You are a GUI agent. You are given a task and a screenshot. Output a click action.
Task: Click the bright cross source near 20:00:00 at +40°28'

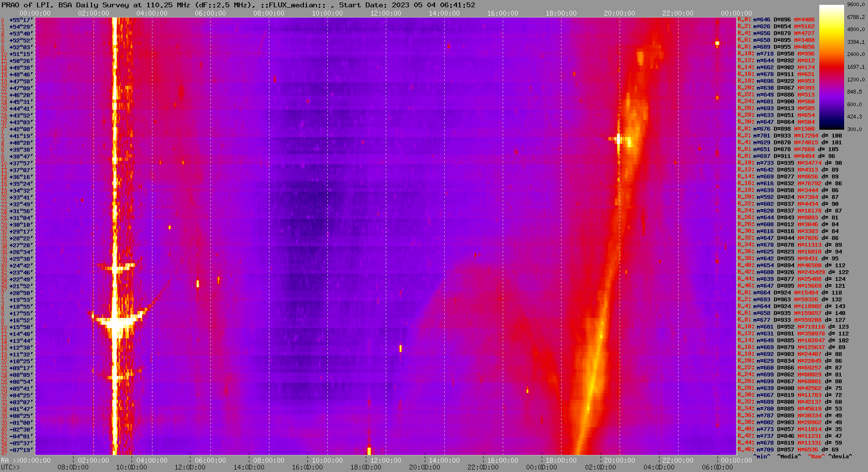[619, 139]
